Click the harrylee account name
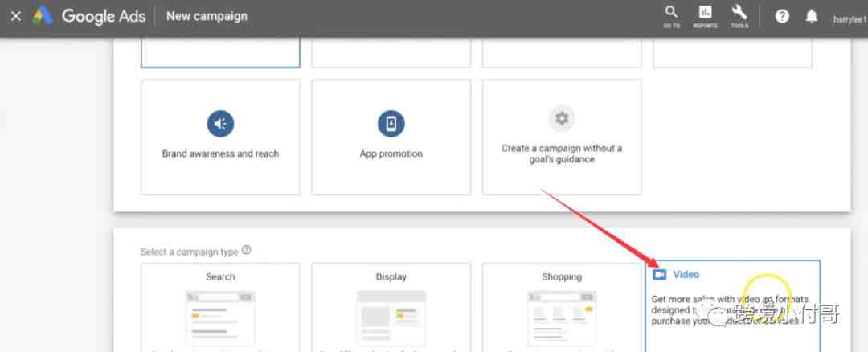868x352 pixels. (850, 19)
